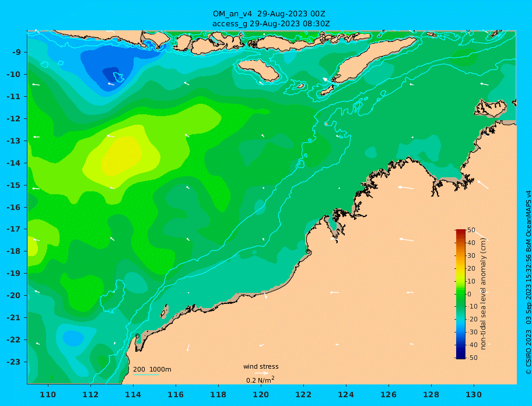Viewport: 532px width, 406px height.
Task: Click the 0 label on color scale
Action: 469,294
